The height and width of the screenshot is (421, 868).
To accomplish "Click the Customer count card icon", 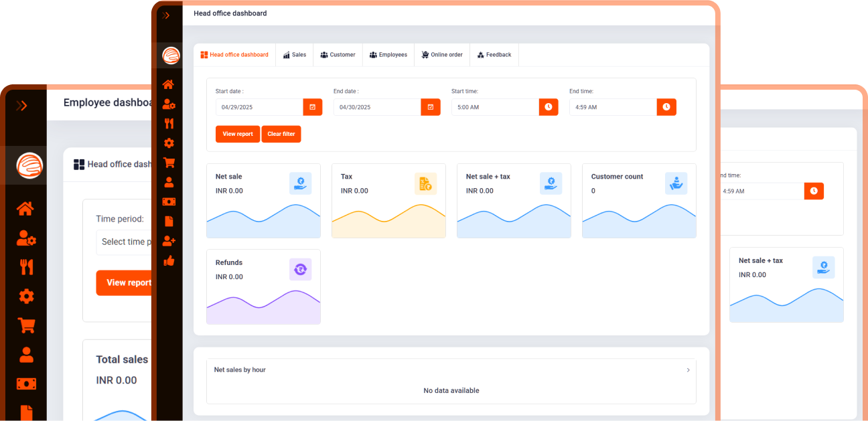I will coord(676,183).
